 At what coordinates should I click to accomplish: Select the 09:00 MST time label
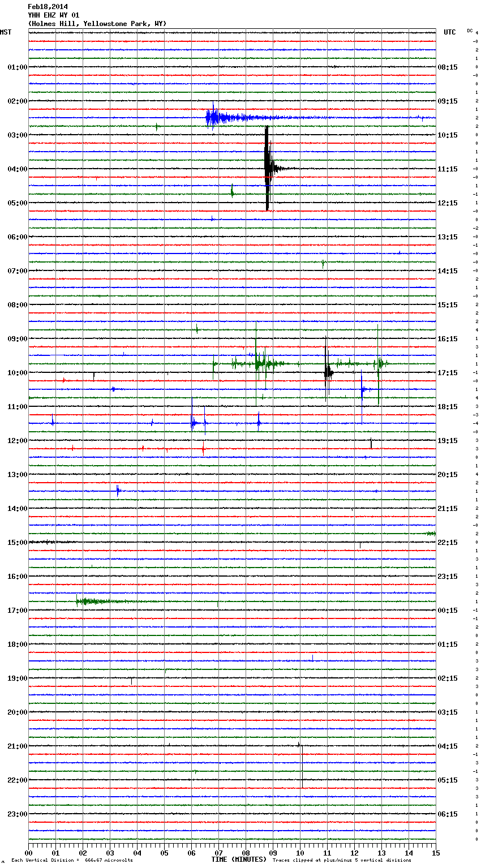point(17,339)
